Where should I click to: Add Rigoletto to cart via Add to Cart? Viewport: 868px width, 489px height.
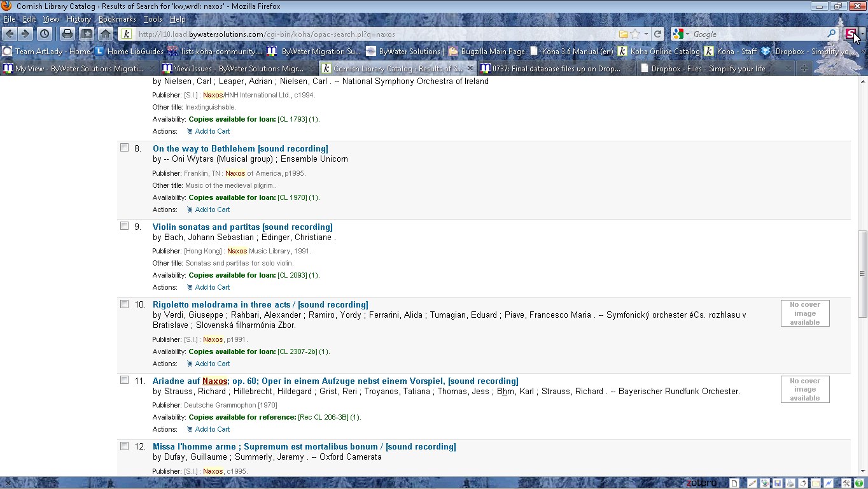tap(212, 364)
